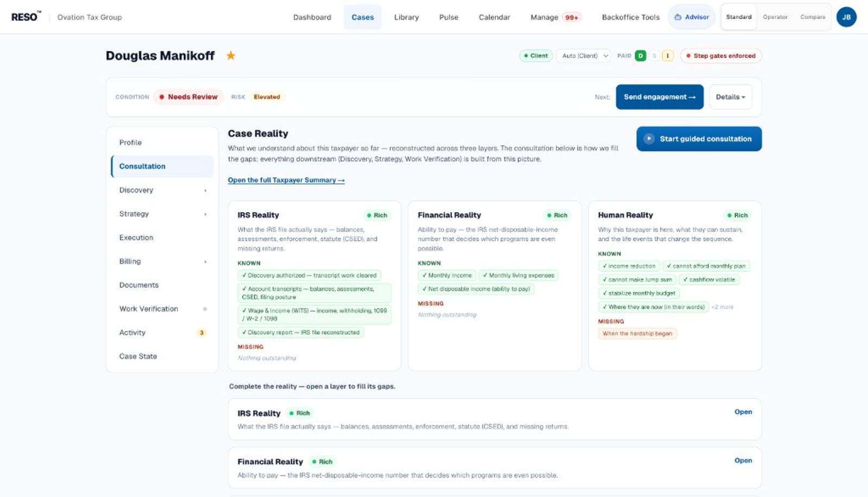
Task: Toggle the favorite star next to Douglas Manikoff
Action: coord(231,55)
